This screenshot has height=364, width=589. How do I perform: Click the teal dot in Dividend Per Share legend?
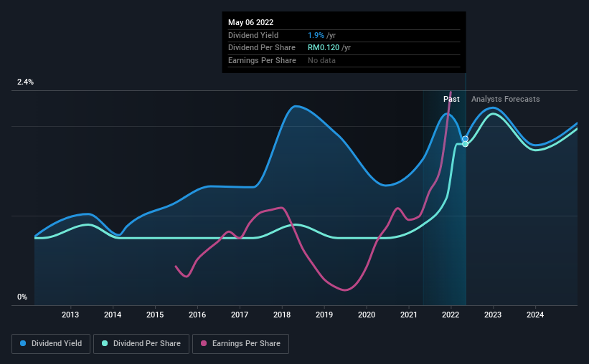click(x=105, y=343)
